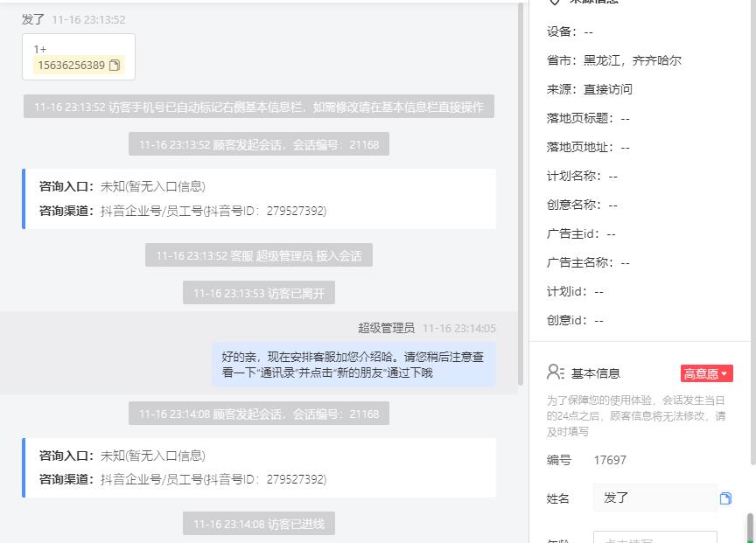Click the 访客已离开 notice
Image resolution: width=756 pixels, height=543 pixels.
click(259, 293)
